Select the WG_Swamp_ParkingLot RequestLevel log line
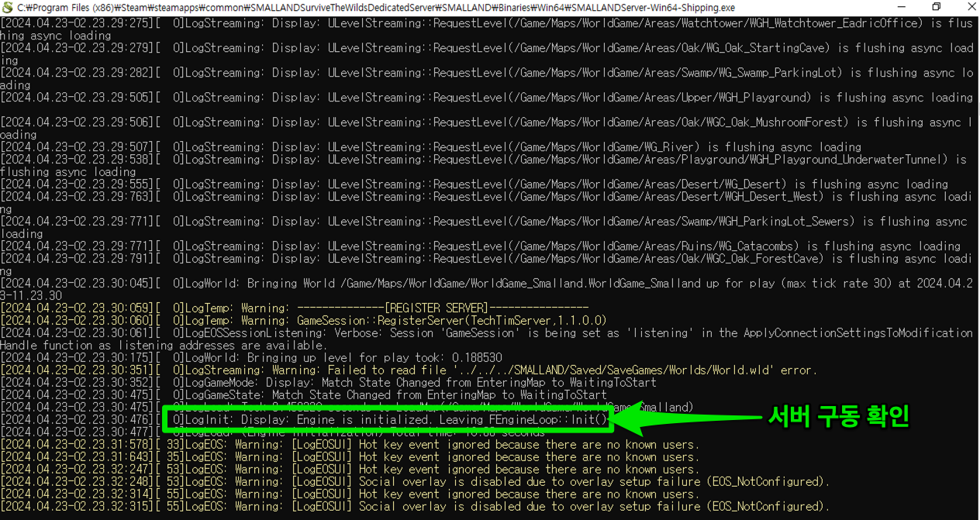980x520 pixels. (x=487, y=79)
